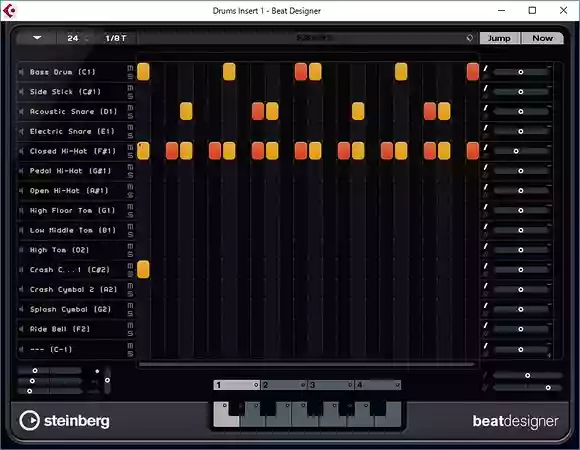
Task: Click the Cubase icon in the title bar
Action: [9, 10]
